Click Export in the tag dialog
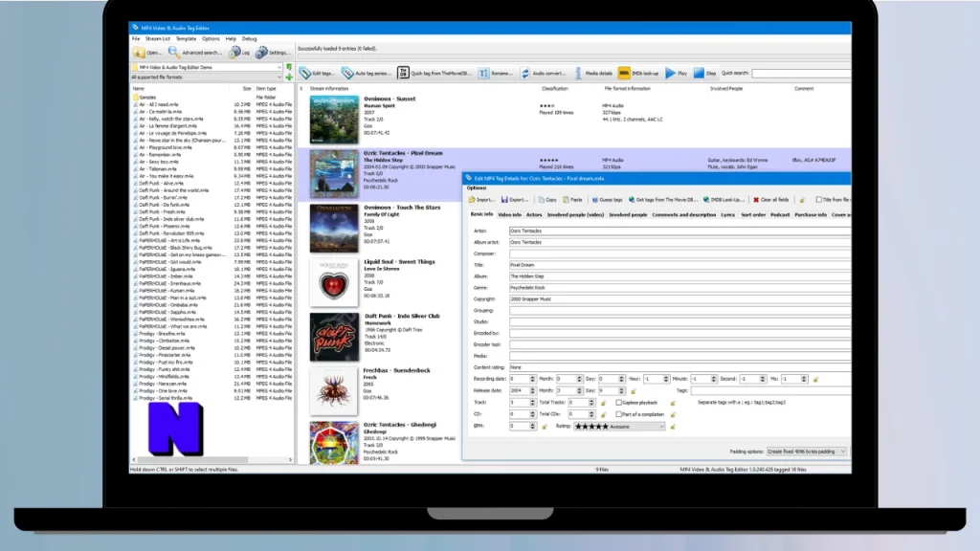The width and height of the screenshot is (980, 551). (x=514, y=200)
